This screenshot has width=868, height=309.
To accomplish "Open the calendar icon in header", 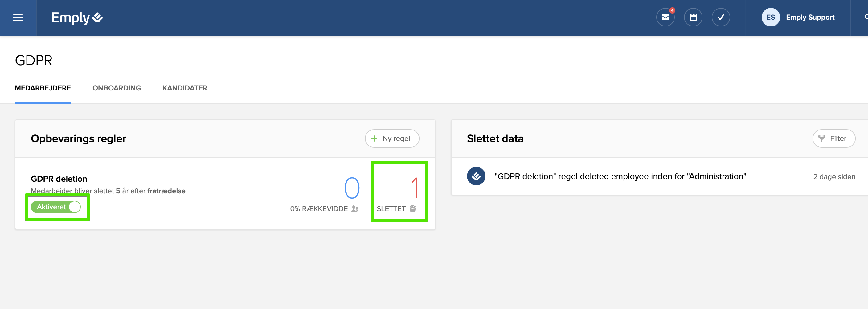I will pyautogui.click(x=693, y=18).
